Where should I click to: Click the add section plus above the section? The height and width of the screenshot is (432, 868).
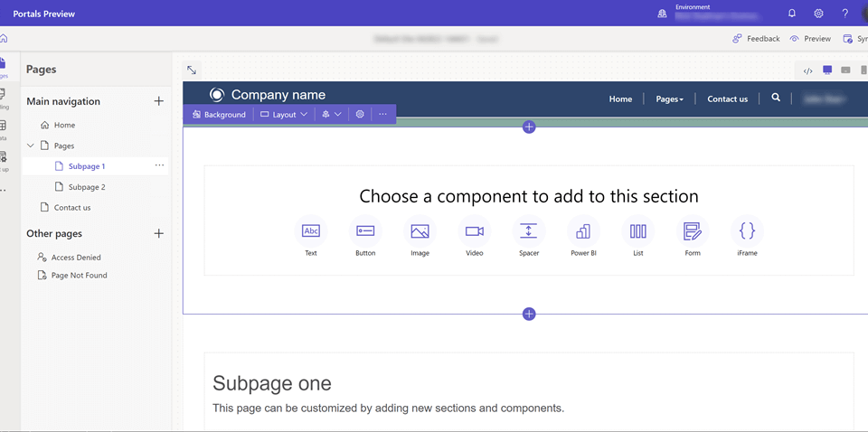coord(529,127)
